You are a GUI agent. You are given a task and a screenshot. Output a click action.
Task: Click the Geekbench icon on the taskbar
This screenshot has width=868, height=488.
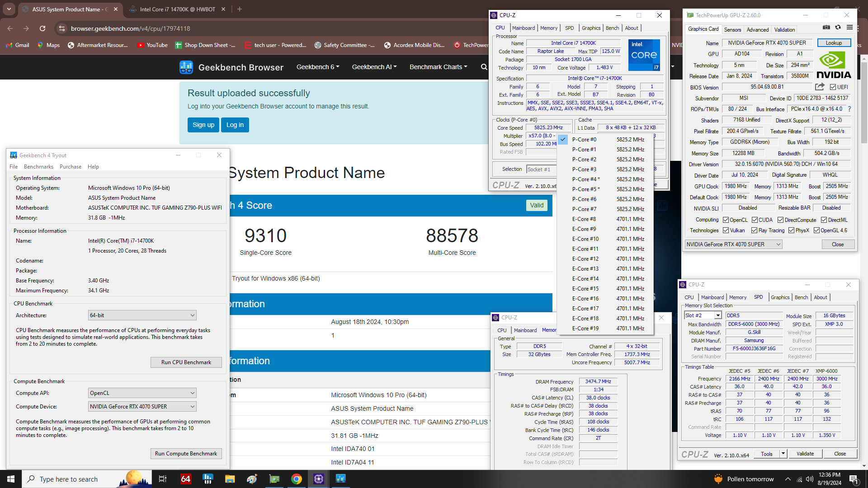point(341,479)
